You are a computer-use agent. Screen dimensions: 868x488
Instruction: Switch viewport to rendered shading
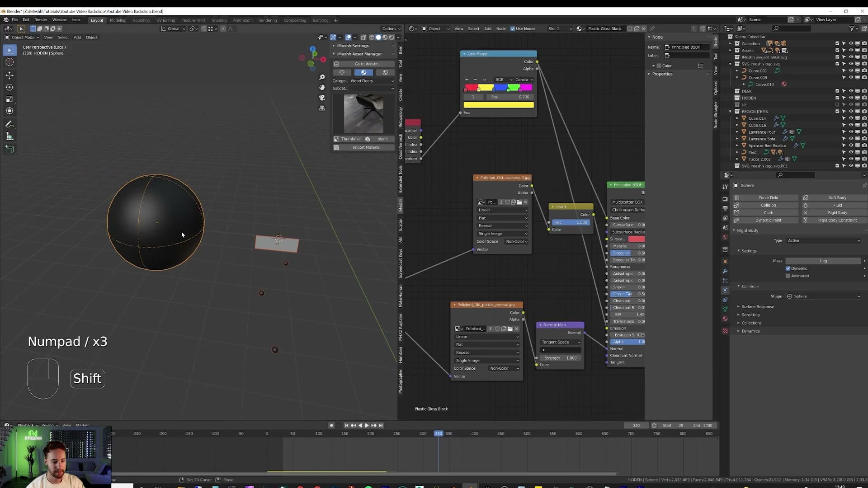click(x=392, y=38)
